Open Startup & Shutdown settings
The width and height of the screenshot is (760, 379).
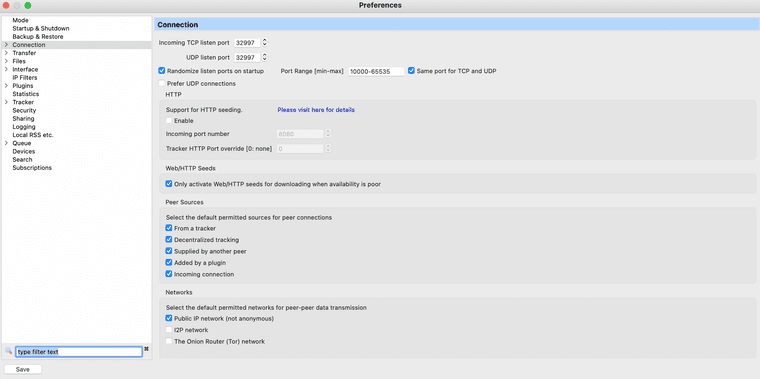[41, 29]
